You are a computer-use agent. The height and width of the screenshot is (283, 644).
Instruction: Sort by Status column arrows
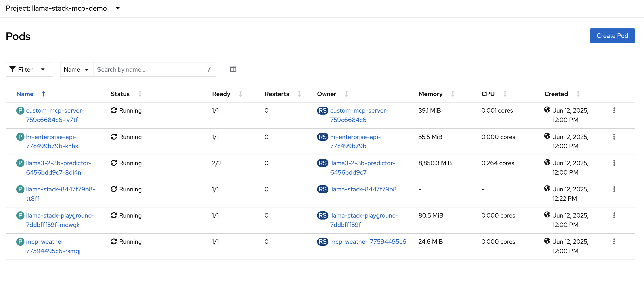[x=140, y=94]
